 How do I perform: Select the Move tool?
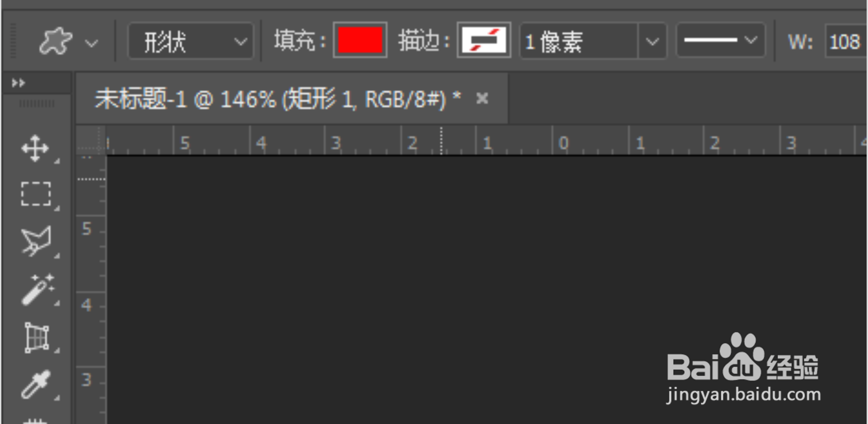pos(35,148)
